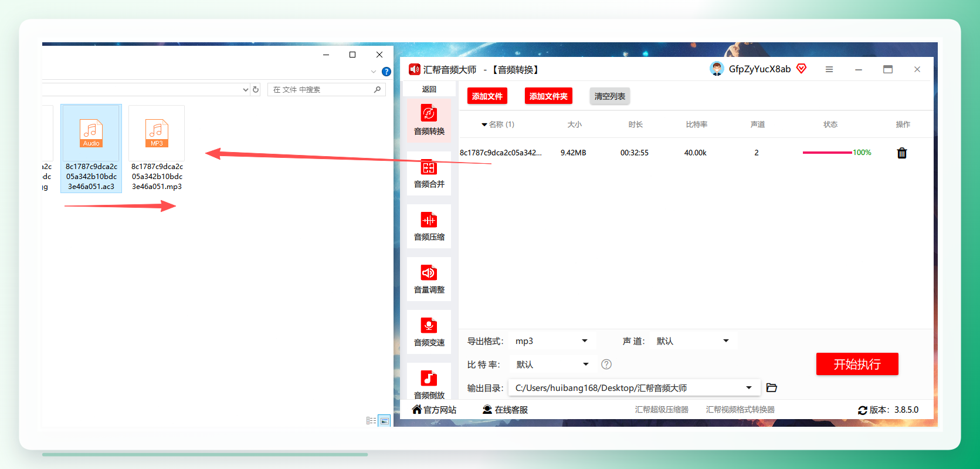
Task: Click the 开始执行 start button
Action: coord(857,364)
